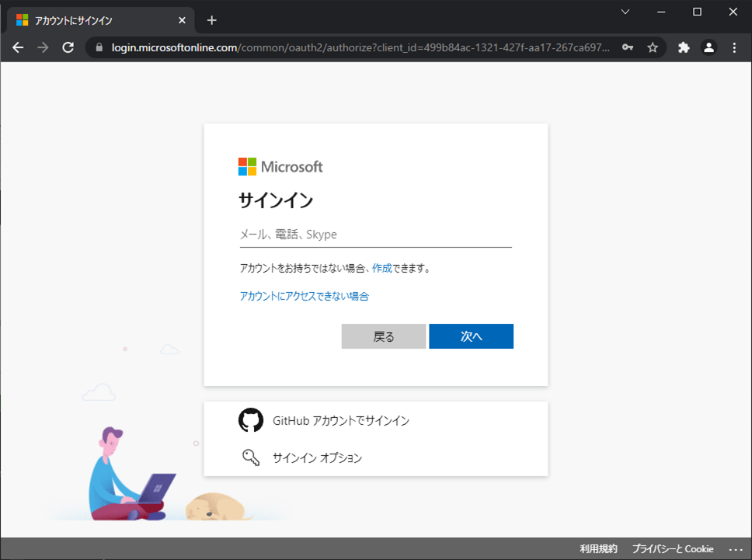This screenshot has height=560, width=752.
Task: Click the Microsoft logo in the sign-in card
Action: [280, 167]
